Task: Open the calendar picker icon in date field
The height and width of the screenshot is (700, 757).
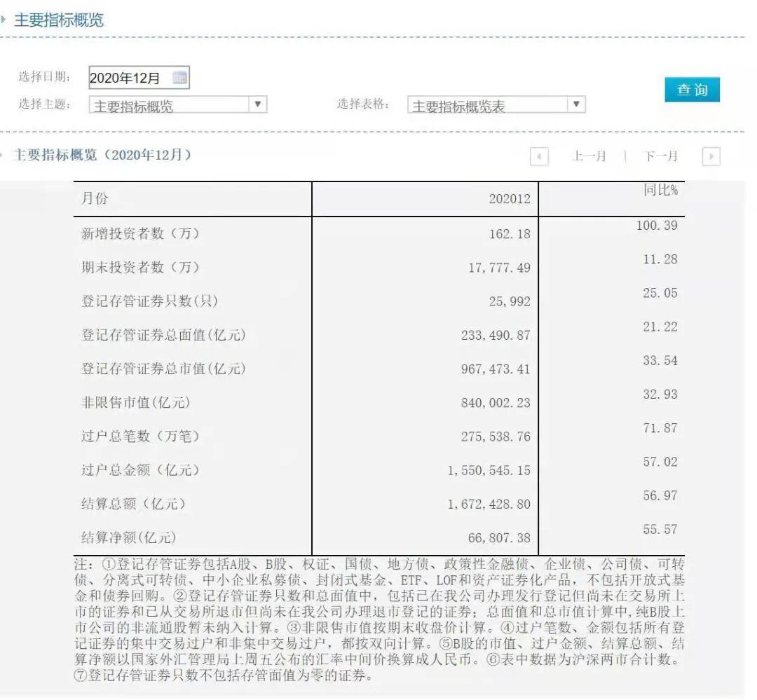Action: pos(179,78)
